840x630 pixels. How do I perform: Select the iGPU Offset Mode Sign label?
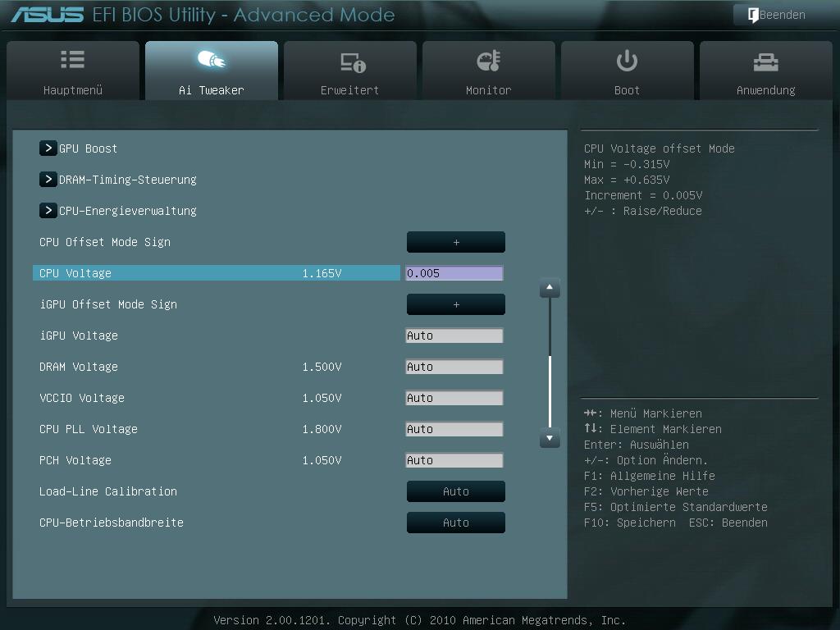click(108, 304)
